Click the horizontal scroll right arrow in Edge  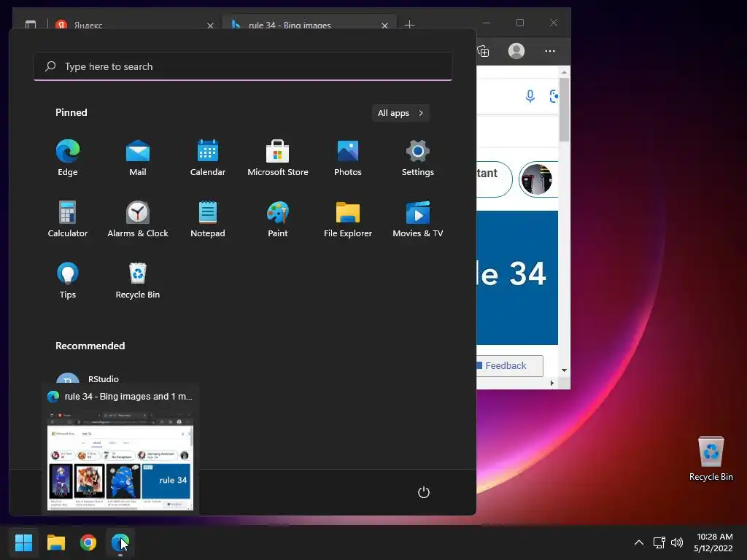point(552,383)
